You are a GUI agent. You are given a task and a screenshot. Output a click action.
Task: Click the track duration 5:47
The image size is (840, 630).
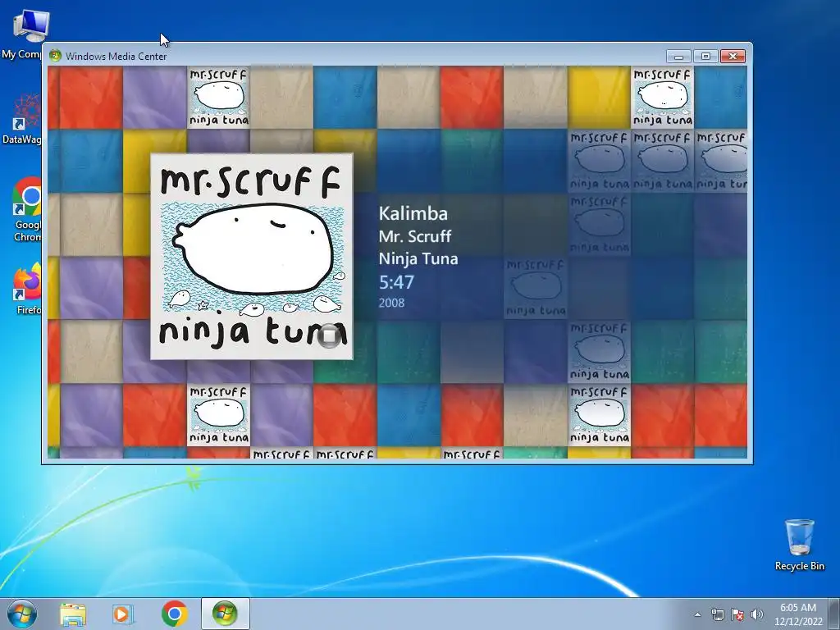(396, 282)
